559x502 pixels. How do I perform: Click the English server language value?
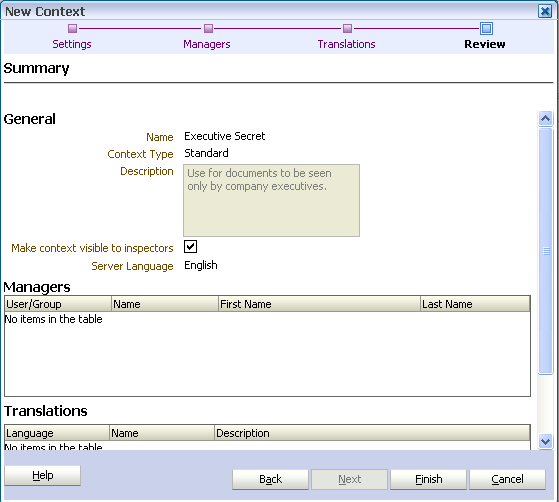pos(201,265)
